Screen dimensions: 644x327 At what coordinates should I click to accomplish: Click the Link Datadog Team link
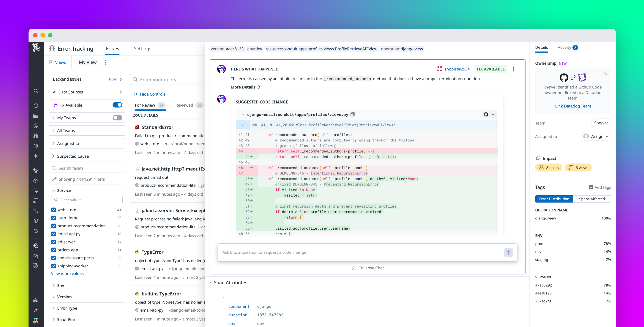pos(573,106)
